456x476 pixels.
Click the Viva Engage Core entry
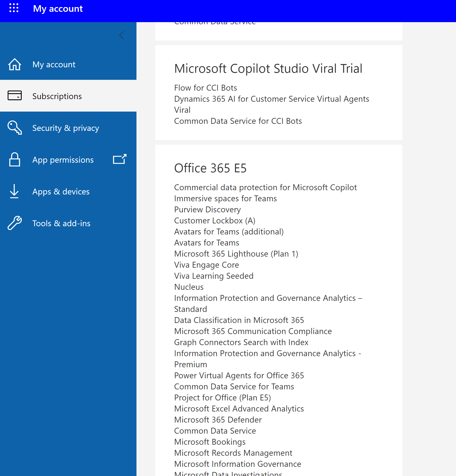click(x=207, y=265)
